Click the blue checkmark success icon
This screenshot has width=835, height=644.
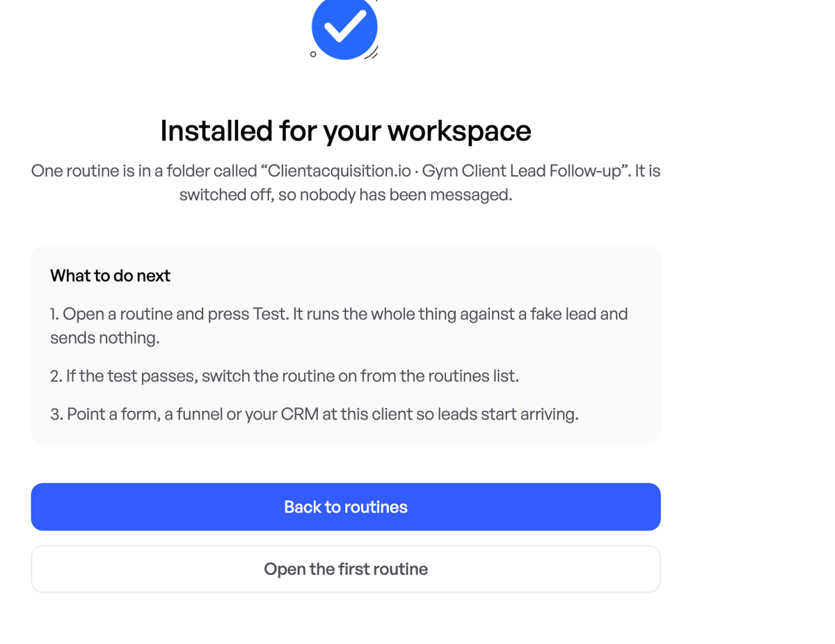pos(344,27)
